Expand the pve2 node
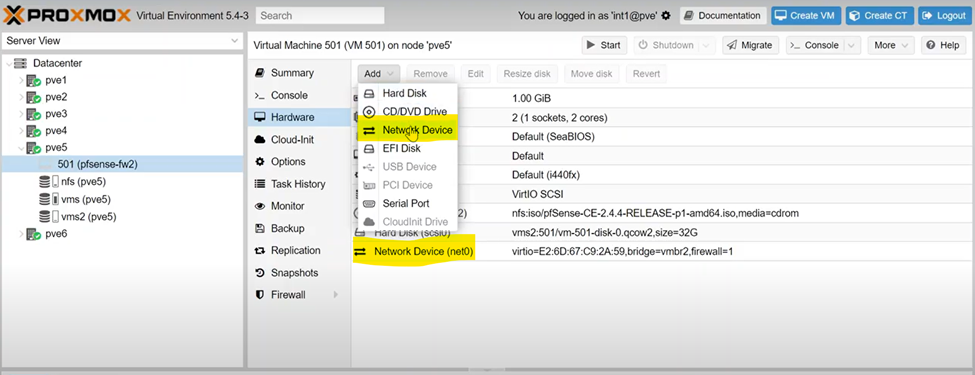The width and height of the screenshot is (975, 375). 21,97
